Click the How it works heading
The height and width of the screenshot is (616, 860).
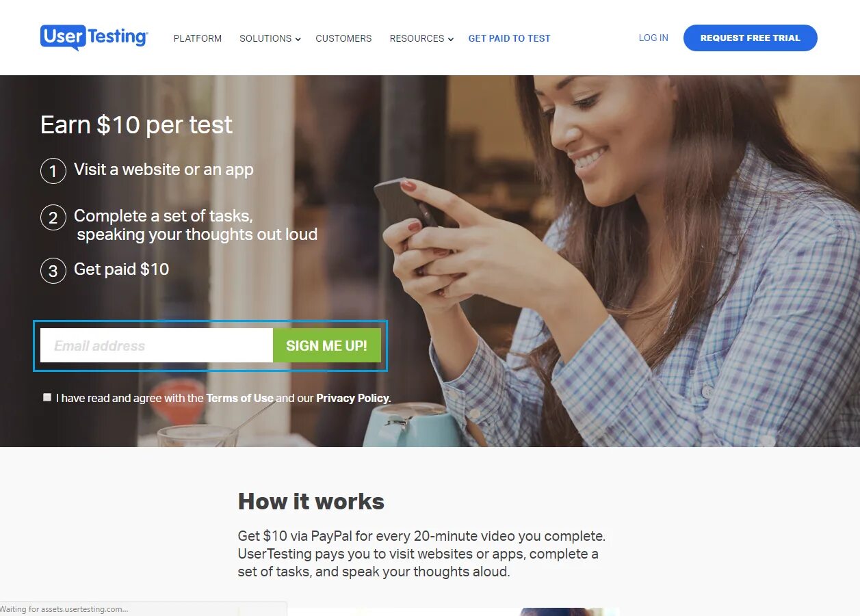(311, 501)
